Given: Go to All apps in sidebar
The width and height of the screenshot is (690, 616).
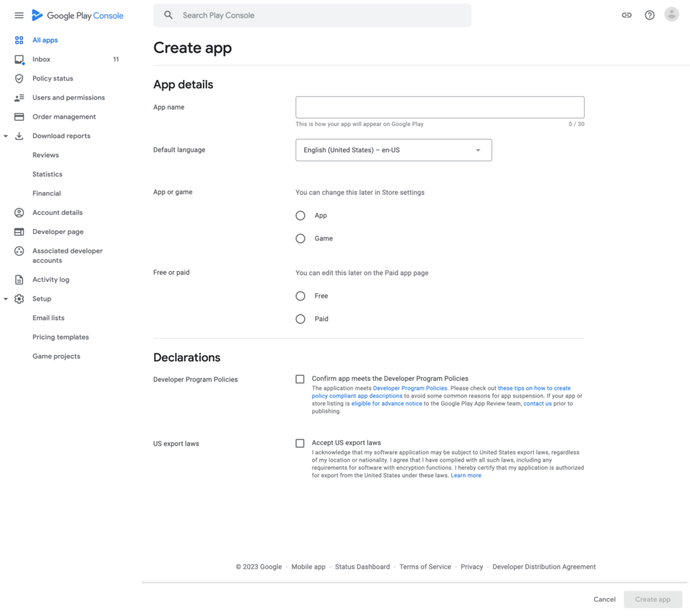Looking at the screenshot, I should tap(45, 40).
